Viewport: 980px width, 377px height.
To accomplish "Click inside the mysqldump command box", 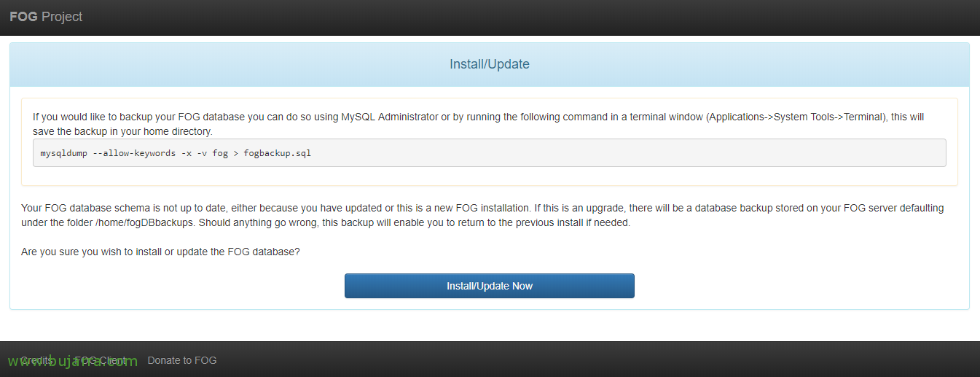I will [x=583, y=153].
